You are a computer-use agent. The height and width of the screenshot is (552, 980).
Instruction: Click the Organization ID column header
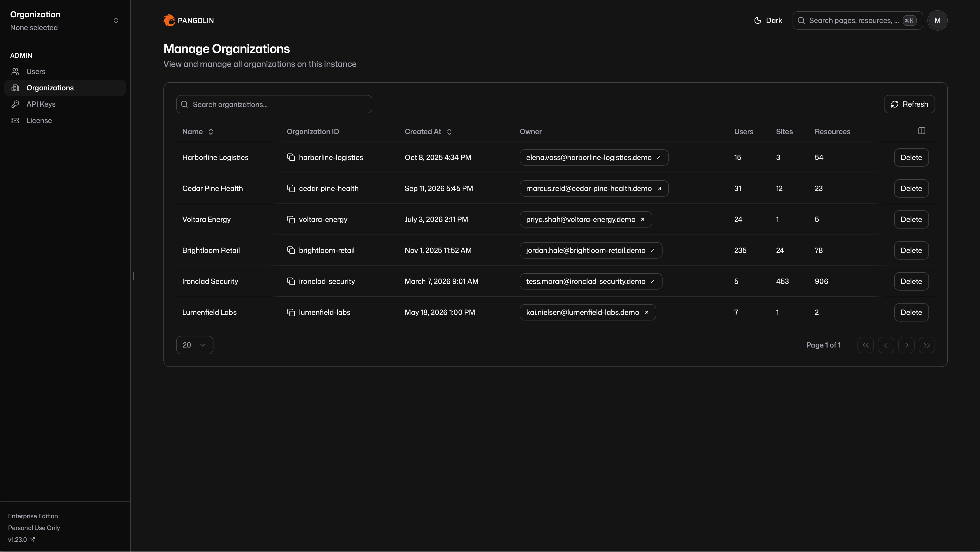tap(313, 132)
